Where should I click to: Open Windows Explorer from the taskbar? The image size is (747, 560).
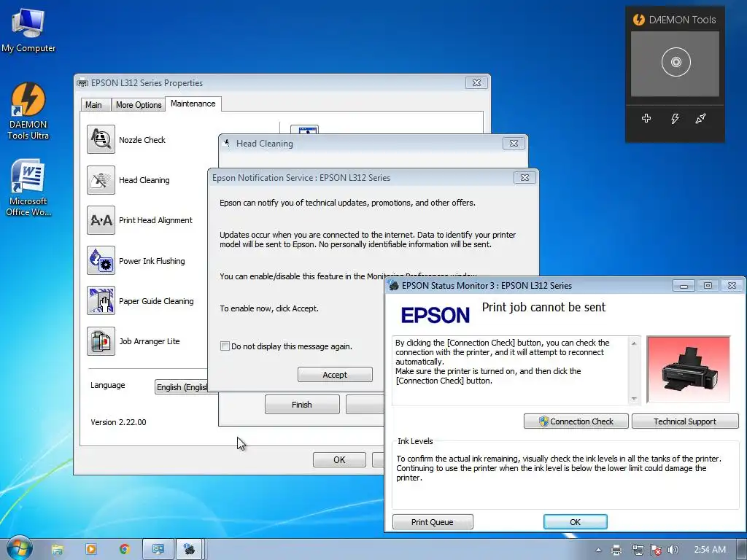pos(57,550)
